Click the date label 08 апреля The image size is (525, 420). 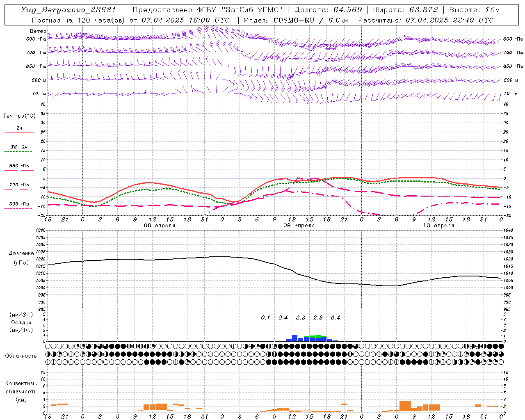click(160, 226)
